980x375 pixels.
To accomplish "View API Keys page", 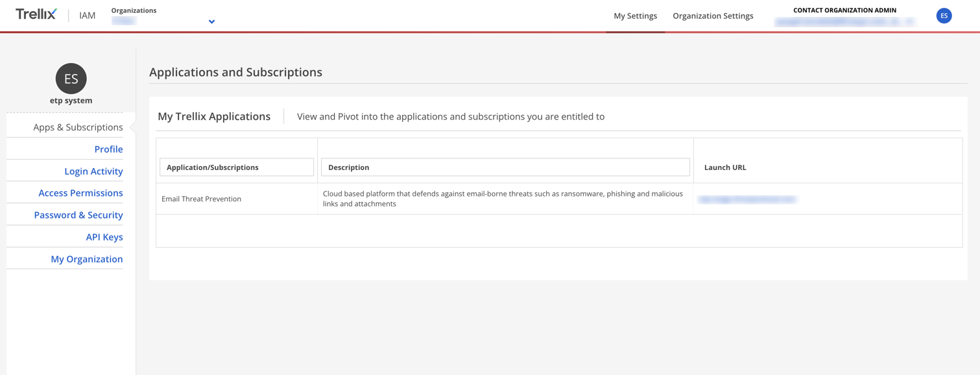I will [x=104, y=237].
